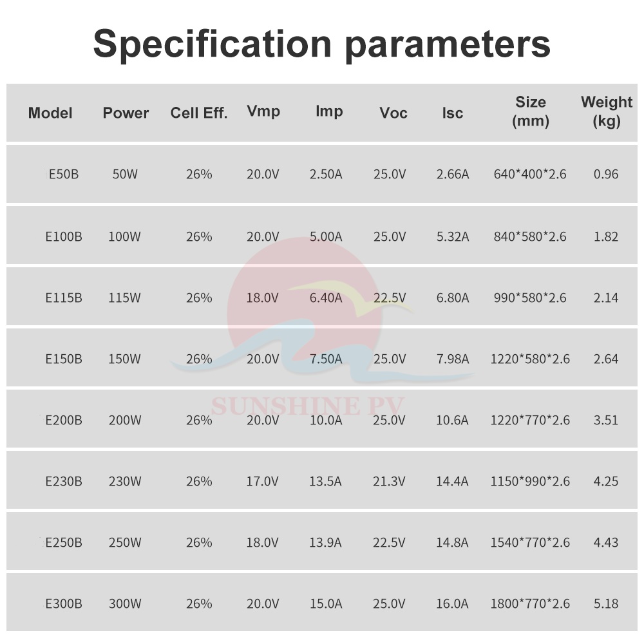Click the E250B model cell
The height and width of the screenshot is (644, 644).
tap(64, 542)
